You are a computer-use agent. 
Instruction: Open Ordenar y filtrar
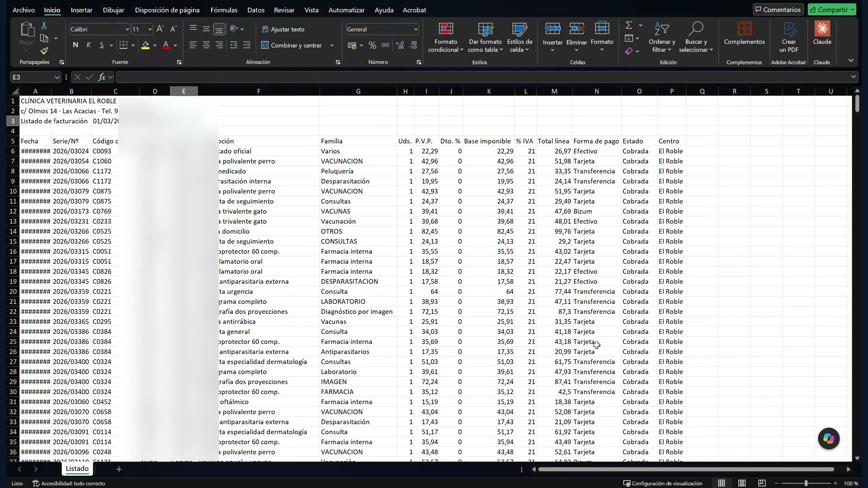pyautogui.click(x=662, y=38)
